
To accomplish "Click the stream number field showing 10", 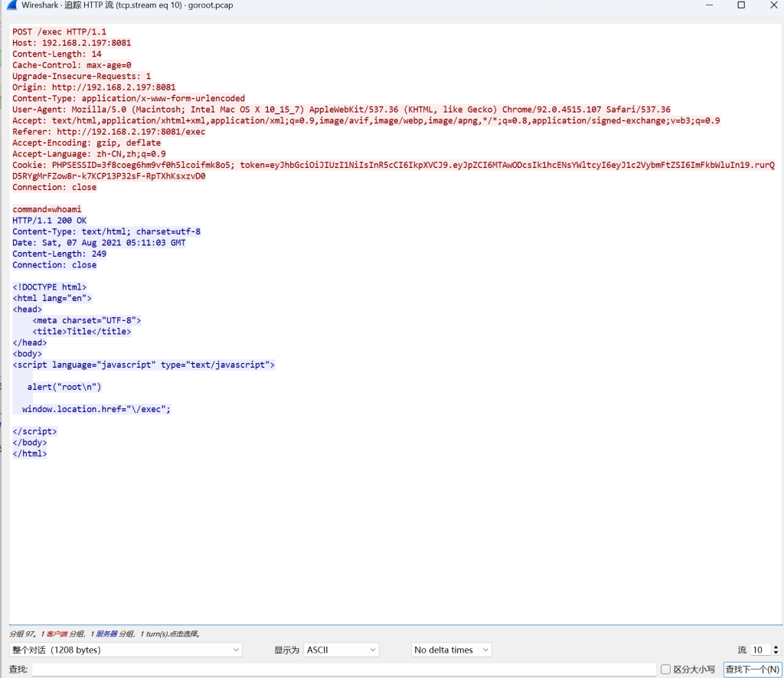I will coord(759,650).
